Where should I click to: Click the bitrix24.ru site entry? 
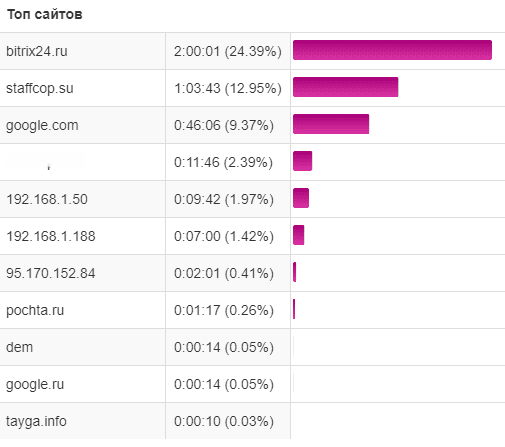37,51
